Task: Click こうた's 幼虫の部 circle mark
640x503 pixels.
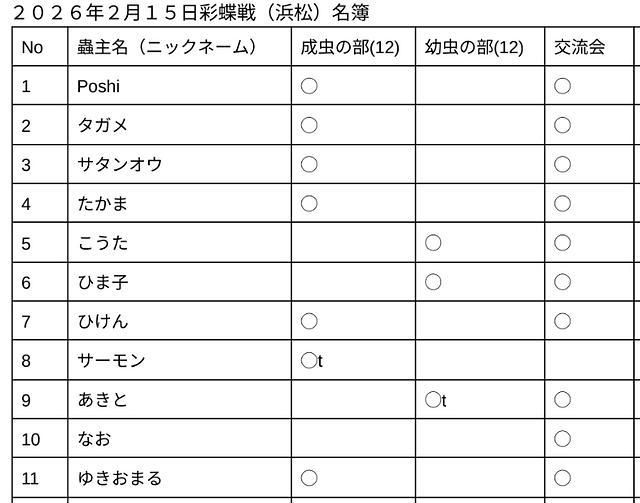Action: [433, 243]
